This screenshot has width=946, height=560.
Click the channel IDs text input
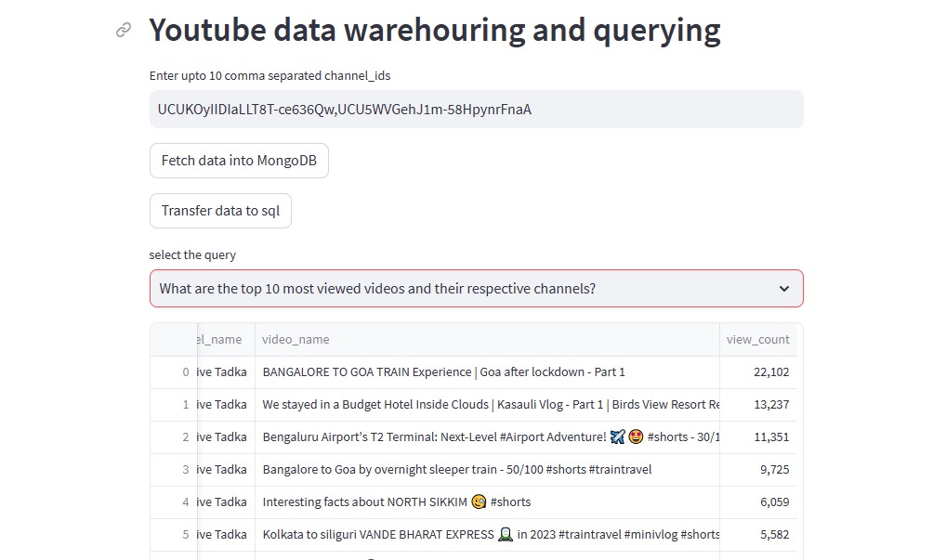pyautogui.click(x=476, y=110)
